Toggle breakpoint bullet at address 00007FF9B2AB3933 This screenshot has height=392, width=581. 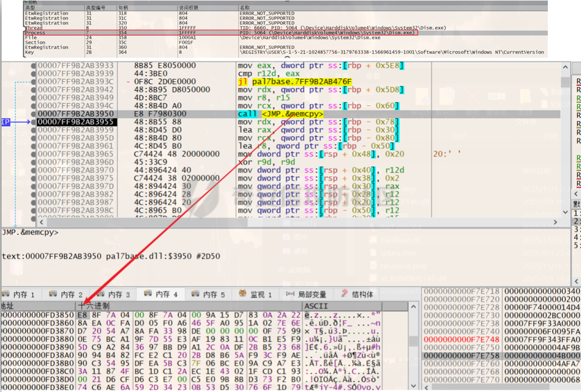tap(34, 66)
